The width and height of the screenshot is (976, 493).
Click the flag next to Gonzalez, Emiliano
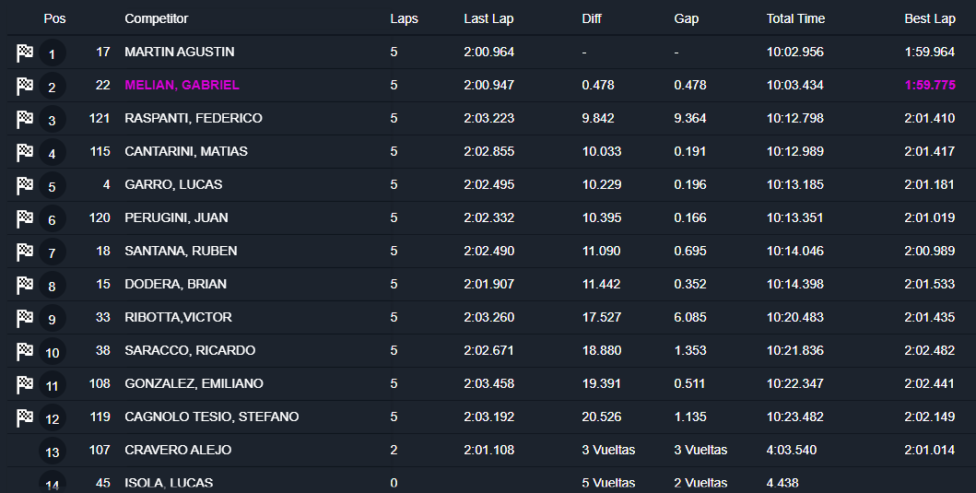[x=25, y=384]
